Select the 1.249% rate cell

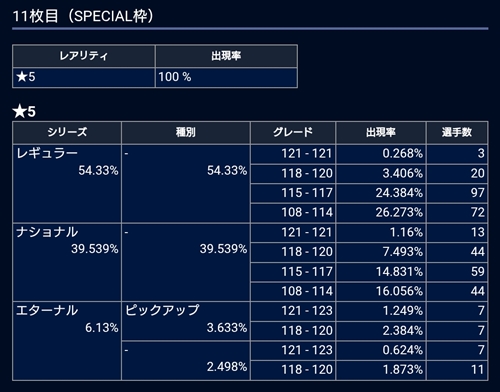381,311
